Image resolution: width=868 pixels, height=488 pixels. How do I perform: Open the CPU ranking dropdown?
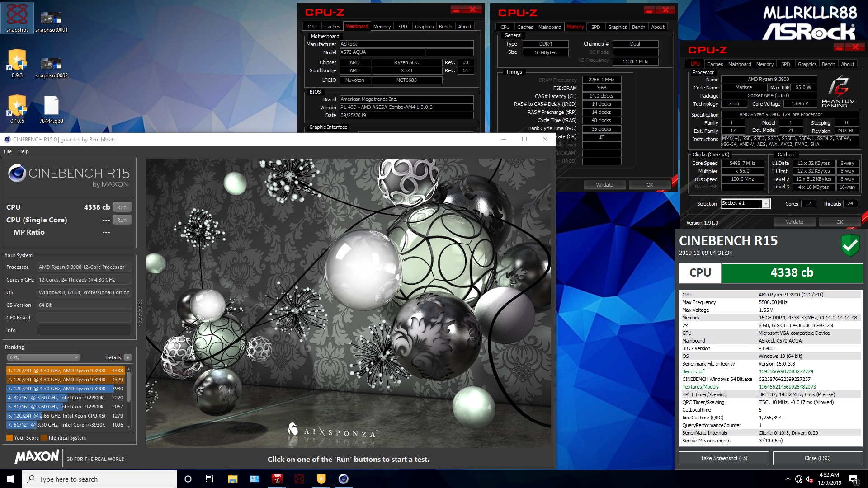coord(43,357)
